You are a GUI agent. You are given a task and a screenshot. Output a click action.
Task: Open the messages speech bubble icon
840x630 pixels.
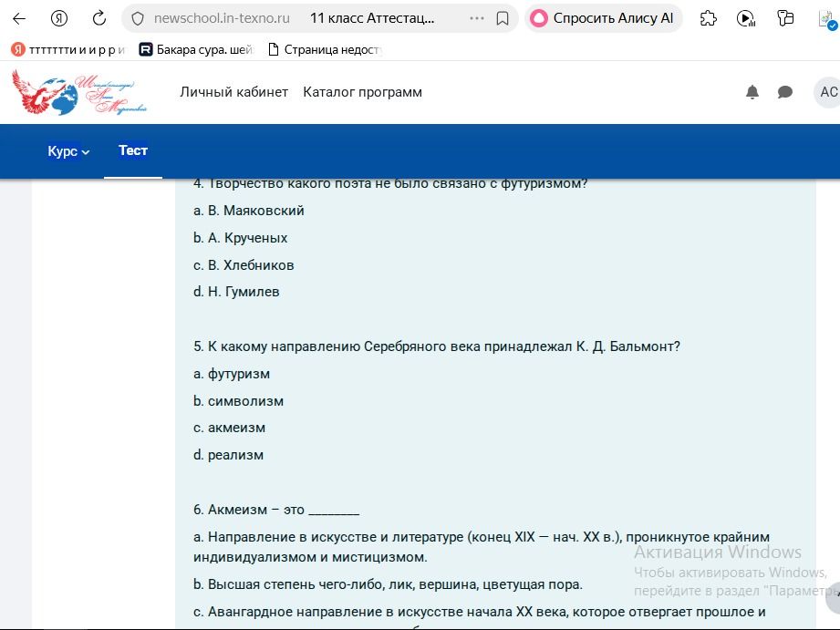(x=785, y=92)
